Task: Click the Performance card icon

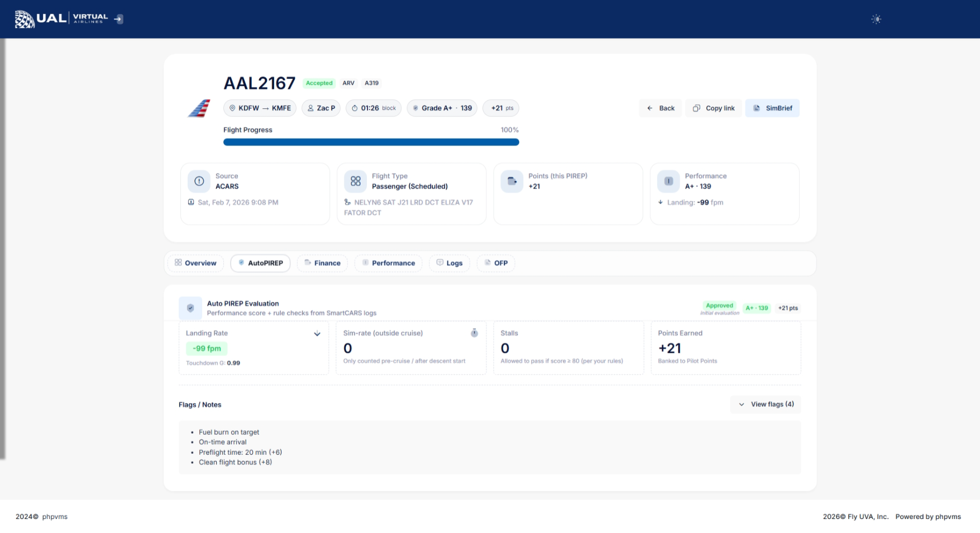Action: tap(668, 181)
